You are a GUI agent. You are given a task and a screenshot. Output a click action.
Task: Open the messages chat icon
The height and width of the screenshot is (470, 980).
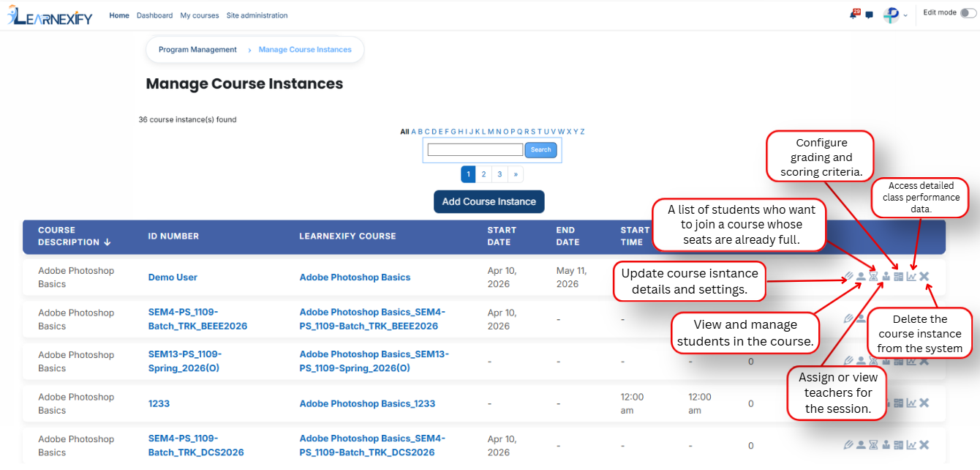869,15
